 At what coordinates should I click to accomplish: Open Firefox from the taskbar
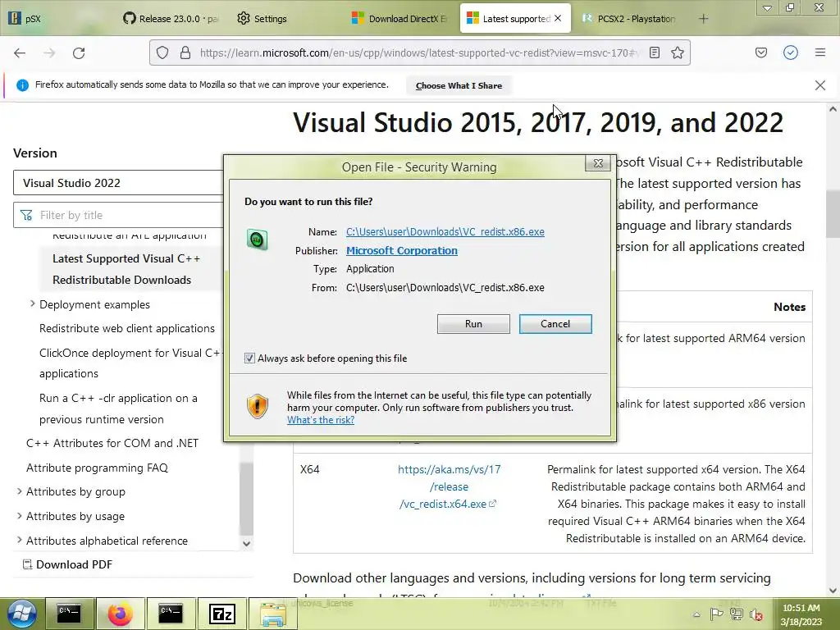pyautogui.click(x=120, y=614)
